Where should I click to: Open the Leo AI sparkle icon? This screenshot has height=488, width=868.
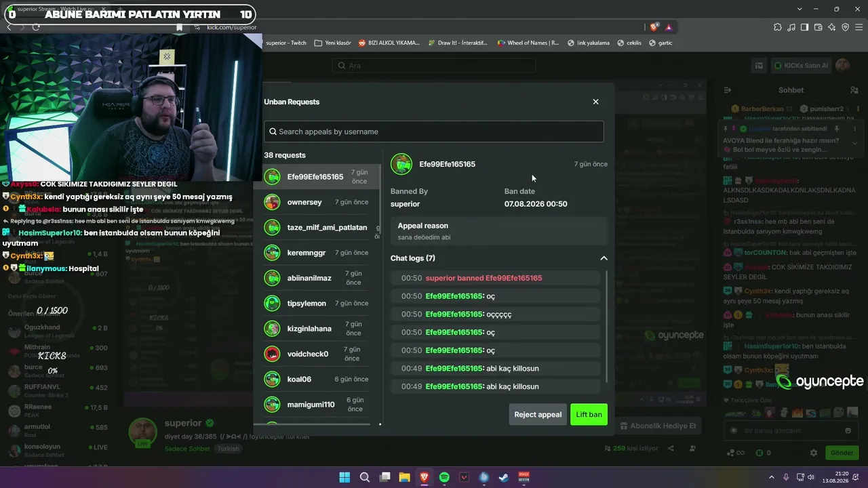tap(831, 27)
